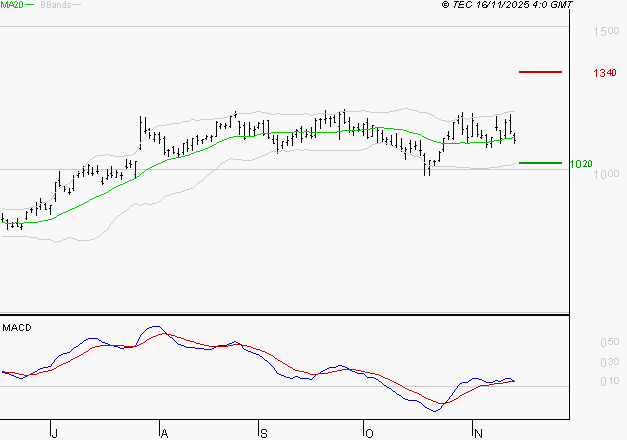Click the S month marker on time axis
The width and height of the screenshot is (627, 440).
coord(263,432)
